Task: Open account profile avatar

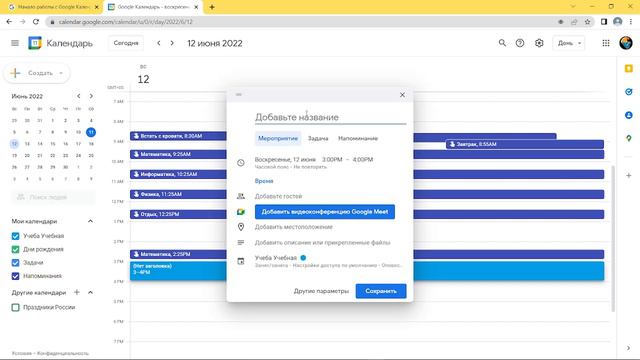Action: coord(626,43)
